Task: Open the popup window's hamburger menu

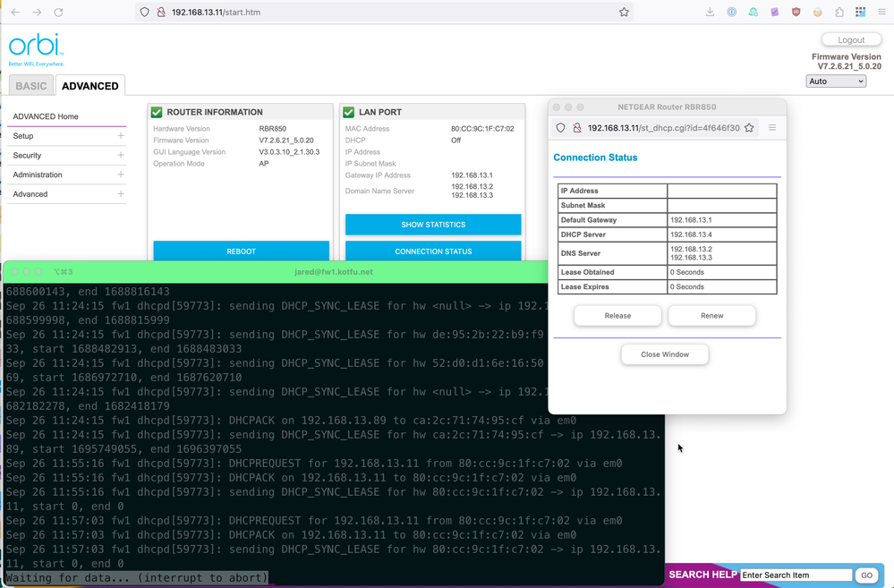Action: 772,128
